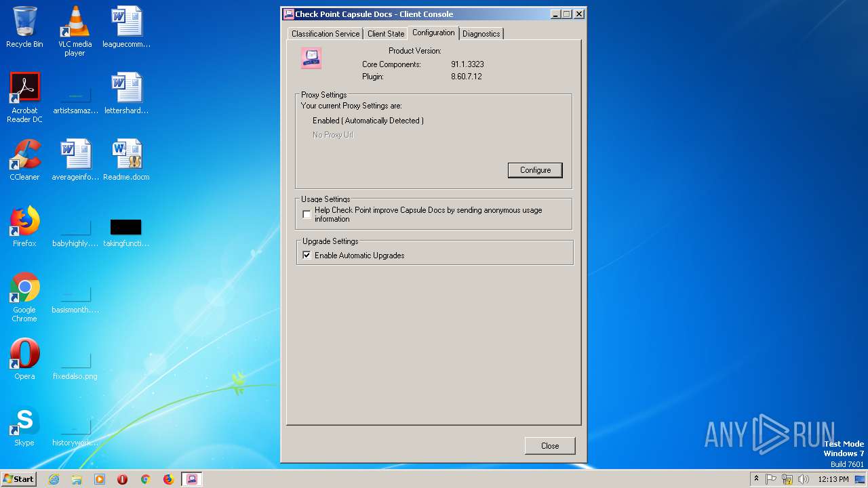Image resolution: width=868 pixels, height=488 pixels.
Task: Launch Firefox desktop shortcut
Action: [x=24, y=227]
